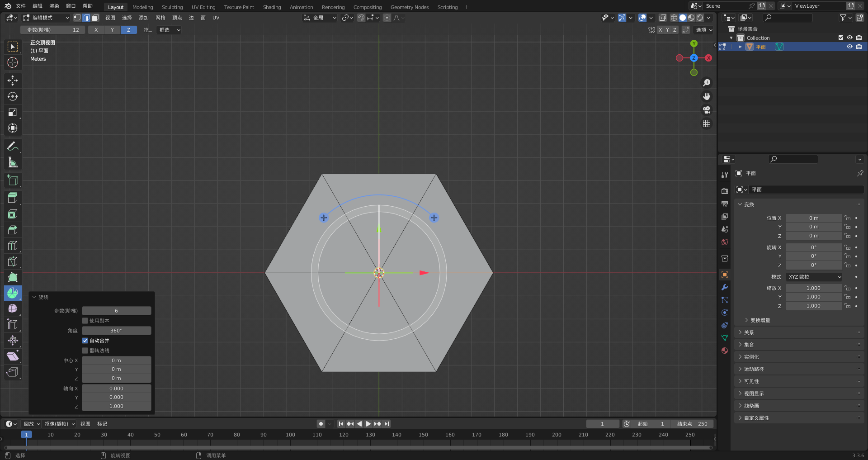The image size is (868, 460).
Task: Select the Shrink/Fatten tool
Action: click(x=13, y=340)
